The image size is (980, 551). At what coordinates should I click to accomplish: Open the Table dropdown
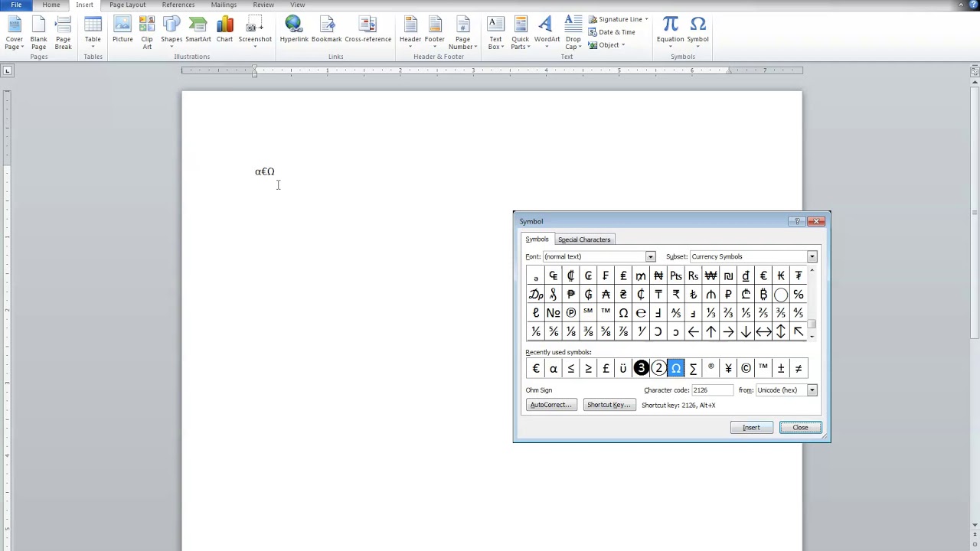tap(93, 34)
